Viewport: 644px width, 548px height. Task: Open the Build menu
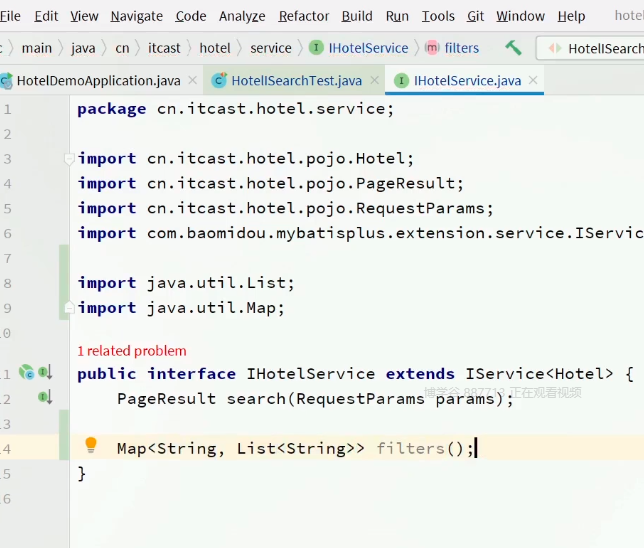point(357,16)
